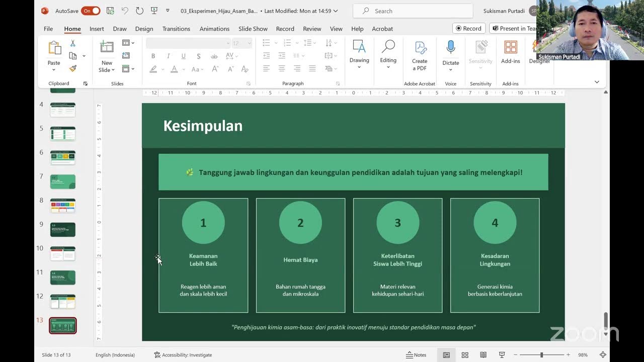Click the Kesimpulan slide title
Viewport: 644px width, 362px height.
pos(203,126)
